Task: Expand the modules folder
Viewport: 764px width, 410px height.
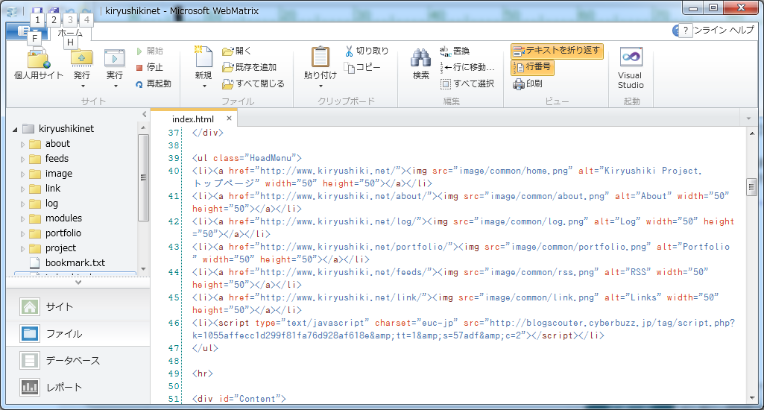Action: pyautogui.click(x=22, y=219)
